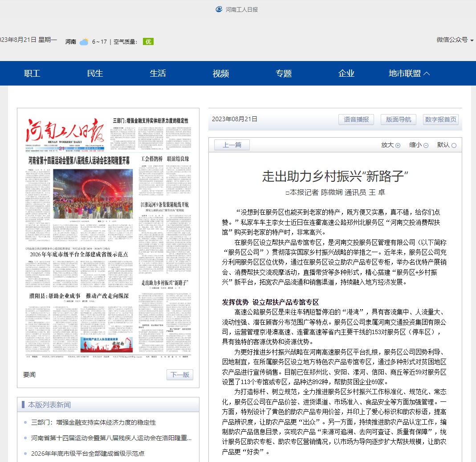This screenshot has width=476, height=462.
Task: Click the blue bullet beside 本版列表新闻
Action: click(x=23, y=405)
